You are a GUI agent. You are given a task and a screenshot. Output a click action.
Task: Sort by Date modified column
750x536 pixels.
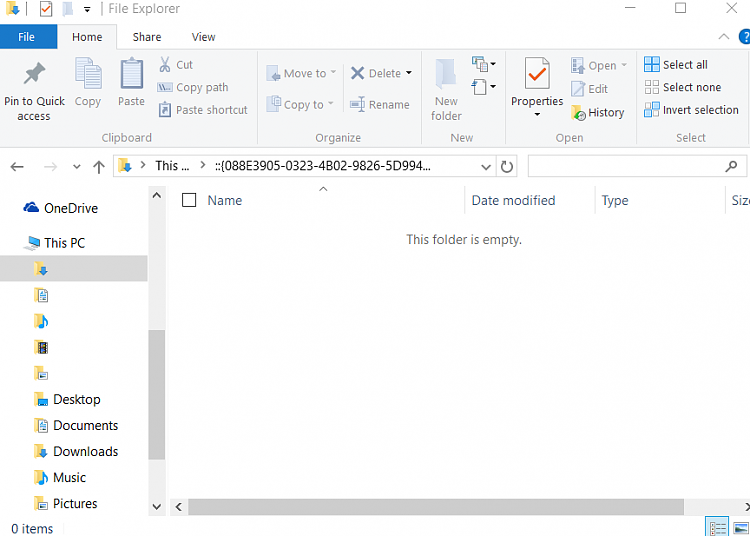click(513, 200)
